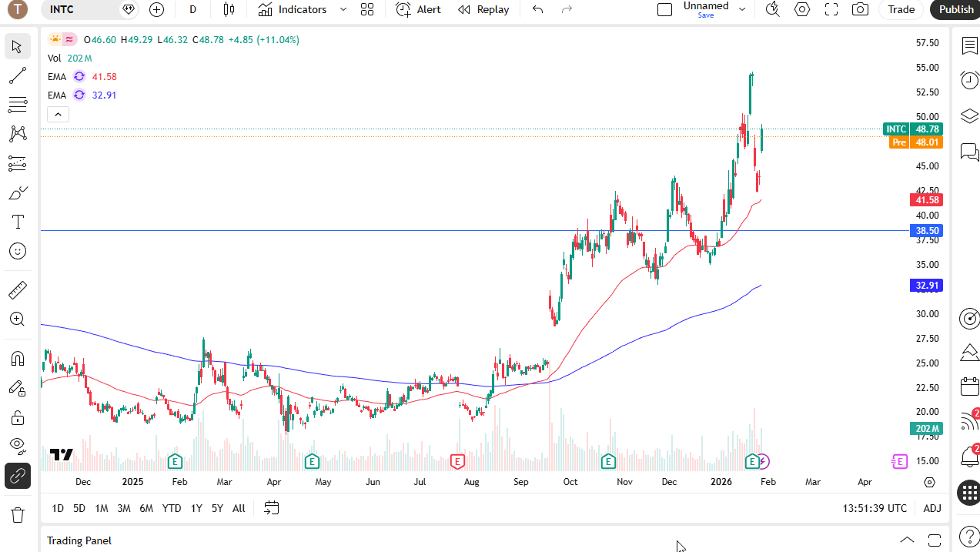Image resolution: width=980 pixels, height=552 pixels.
Task: Open the indicator favorites dropdown arrow
Action: click(343, 9)
